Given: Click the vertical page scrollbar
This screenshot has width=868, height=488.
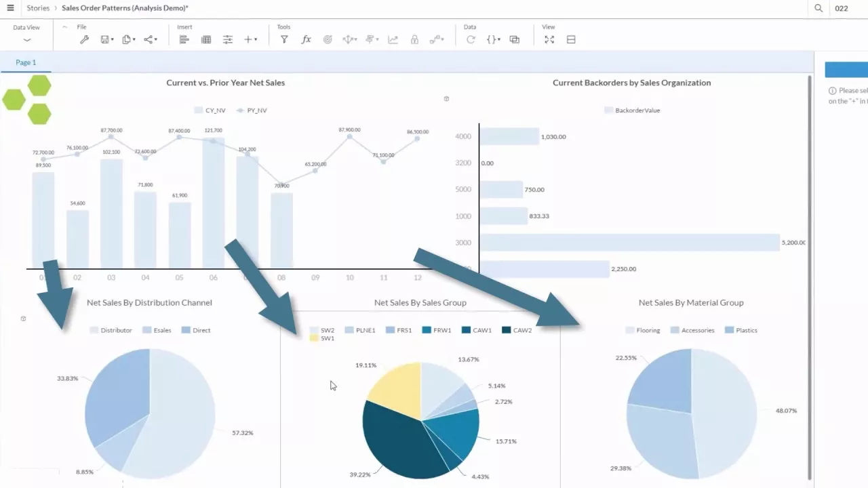Looking at the screenshot, I should 810,271.
